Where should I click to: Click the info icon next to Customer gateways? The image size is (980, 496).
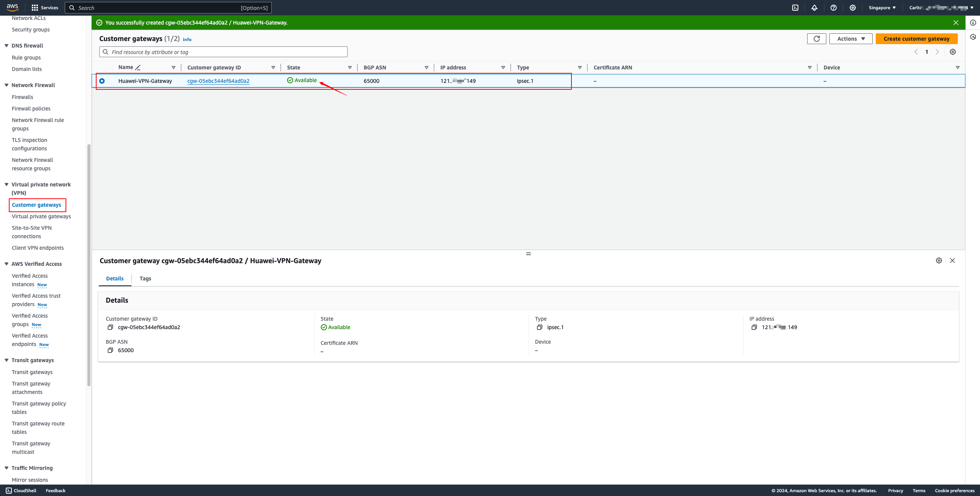(186, 39)
